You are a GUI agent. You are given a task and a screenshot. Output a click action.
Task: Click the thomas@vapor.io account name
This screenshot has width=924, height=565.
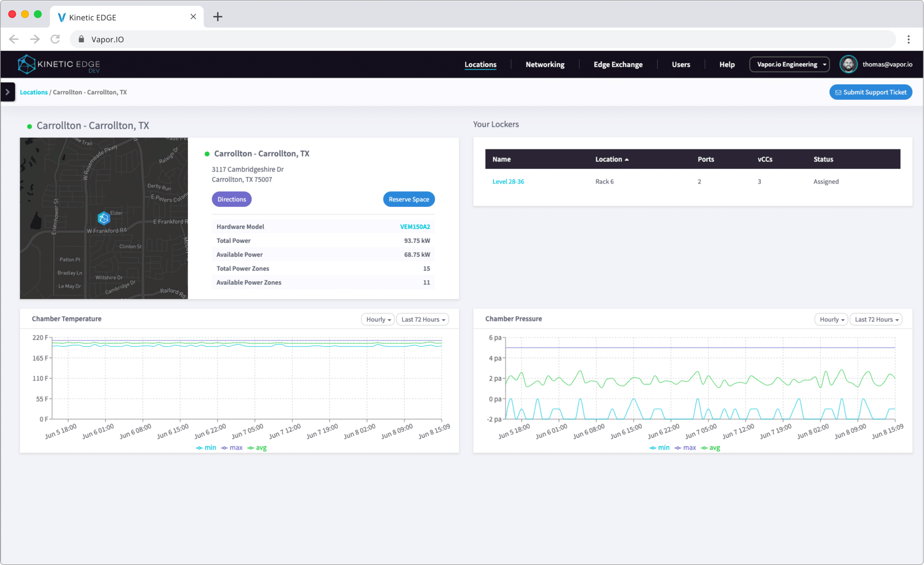click(x=887, y=65)
